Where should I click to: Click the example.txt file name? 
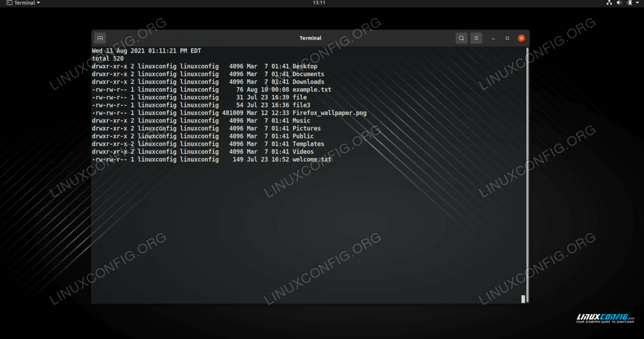click(x=311, y=90)
